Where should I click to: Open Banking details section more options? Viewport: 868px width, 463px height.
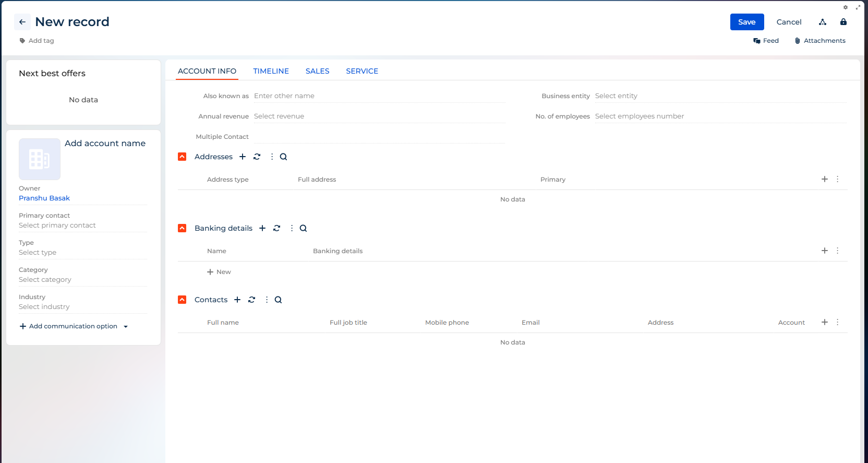[292, 228]
